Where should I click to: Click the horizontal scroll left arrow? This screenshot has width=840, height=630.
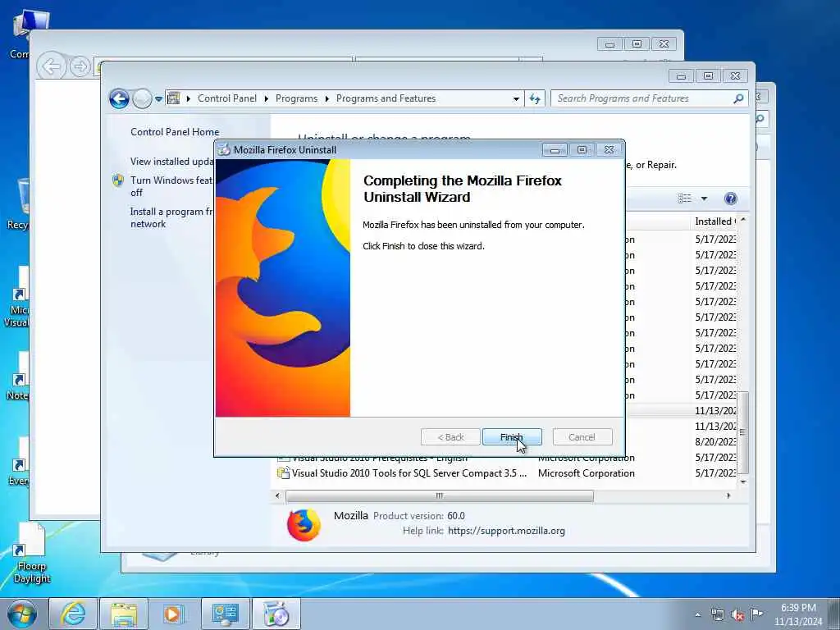tap(277, 496)
